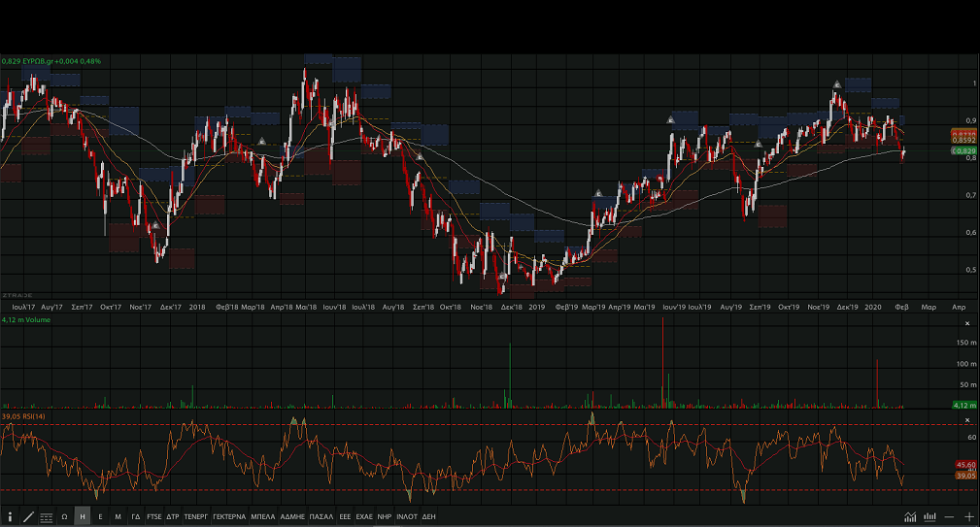Open the ΓΔ index chart
The image size is (980, 527).
pyautogui.click(x=136, y=516)
